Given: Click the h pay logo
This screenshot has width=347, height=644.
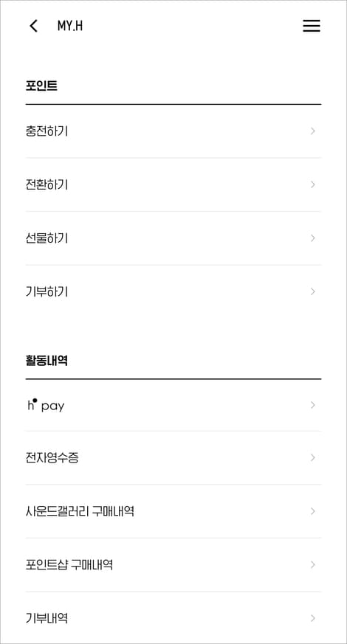Looking at the screenshot, I should (x=46, y=406).
